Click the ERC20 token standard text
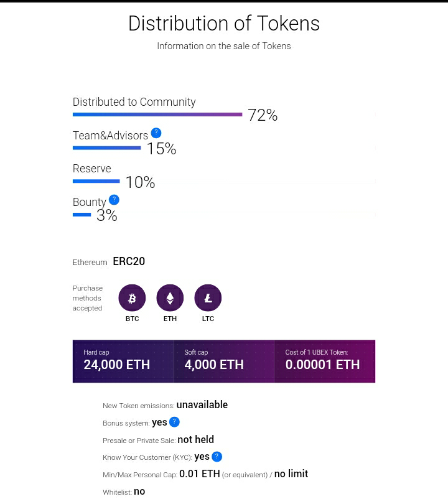 coord(129,261)
